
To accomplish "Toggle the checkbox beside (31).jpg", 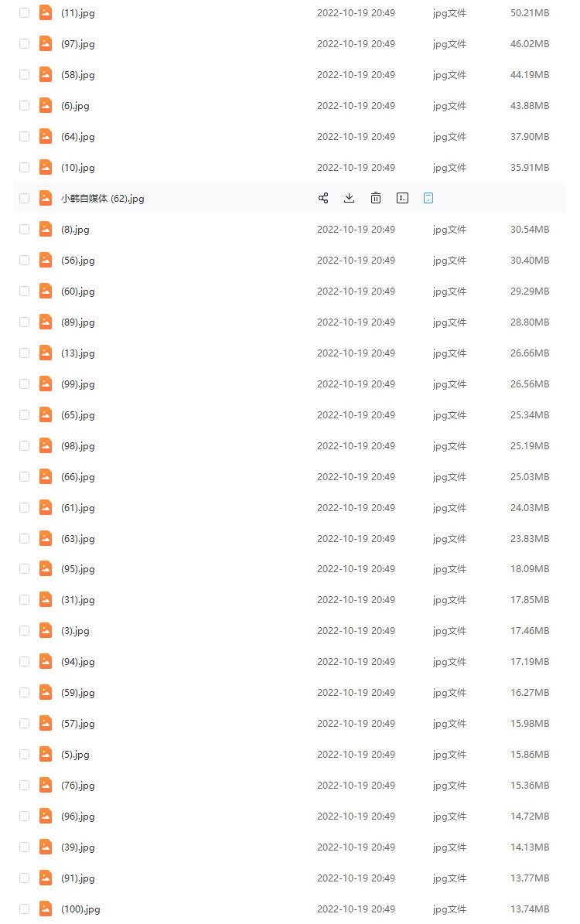I will 25,600.
